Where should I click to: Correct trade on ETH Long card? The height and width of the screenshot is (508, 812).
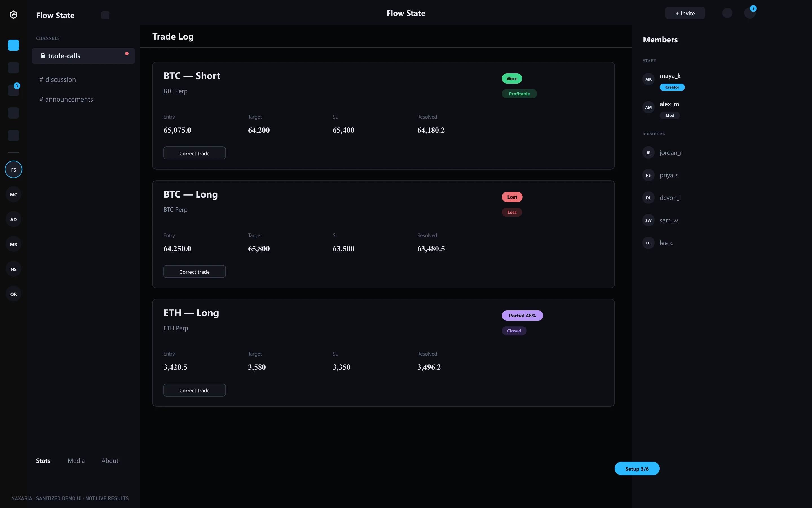[194, 390]
